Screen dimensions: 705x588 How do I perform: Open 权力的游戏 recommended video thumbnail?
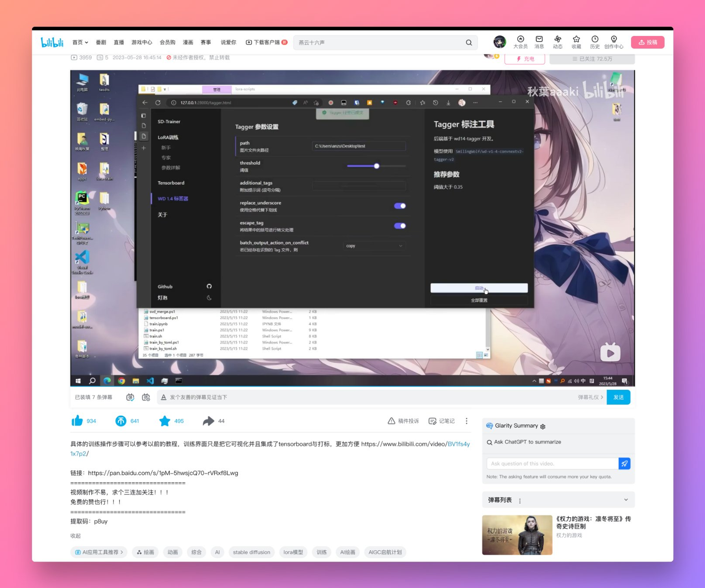517,535
